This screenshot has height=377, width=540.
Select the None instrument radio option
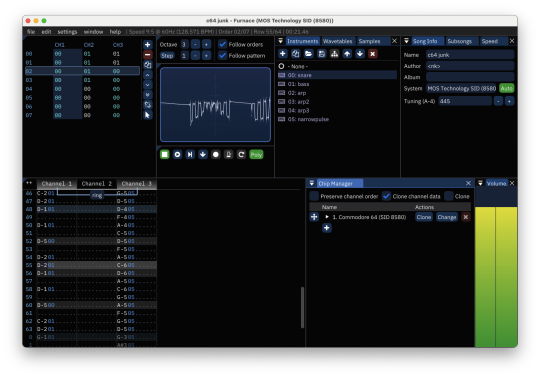281,66
